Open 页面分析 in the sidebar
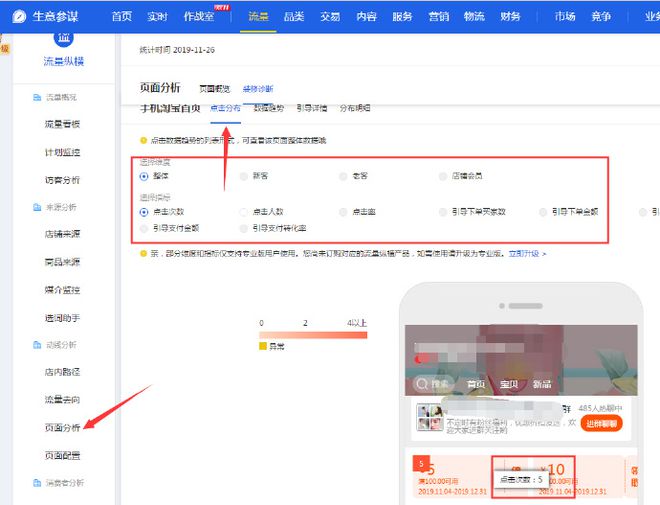660x505 pixels. [x=62, y=428]
